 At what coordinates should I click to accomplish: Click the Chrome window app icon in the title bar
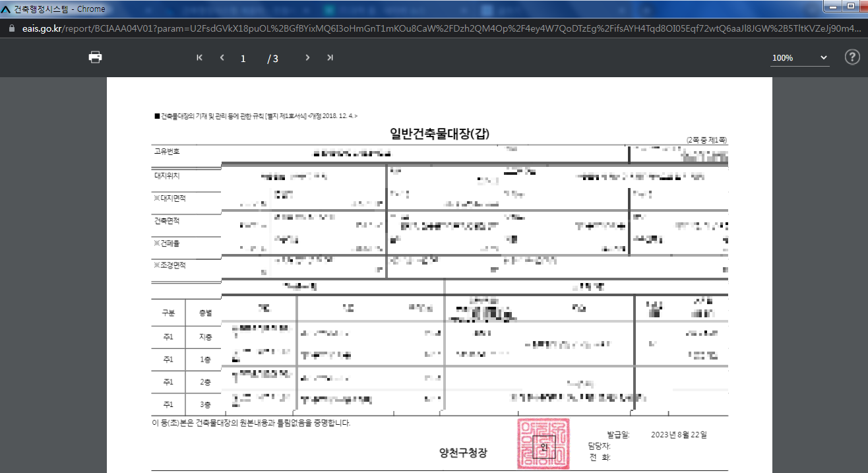pyautogui.click(x=6, y=9)
